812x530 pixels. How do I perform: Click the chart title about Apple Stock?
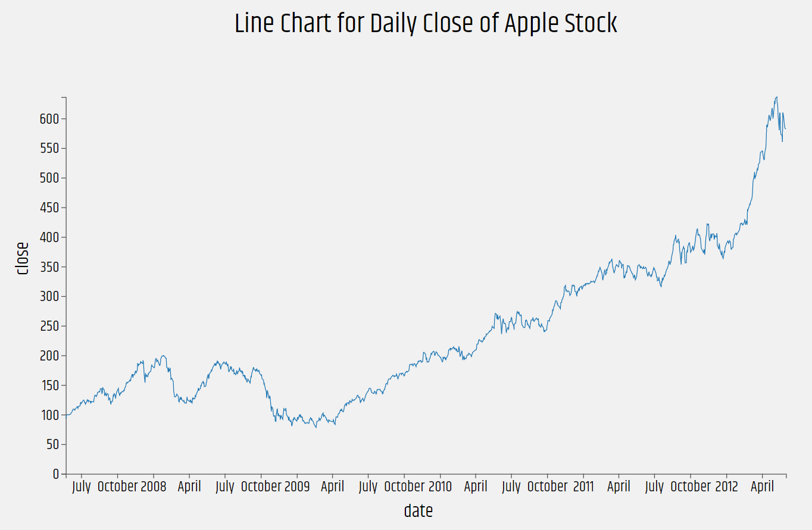pos(426,24)
